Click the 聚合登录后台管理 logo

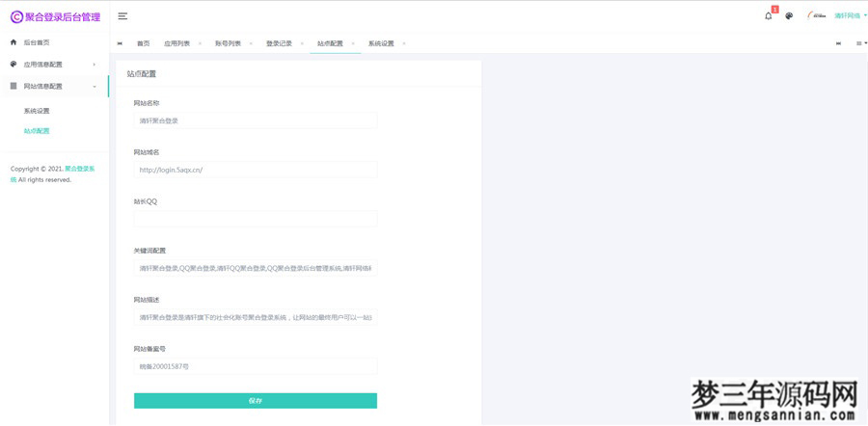55,16
